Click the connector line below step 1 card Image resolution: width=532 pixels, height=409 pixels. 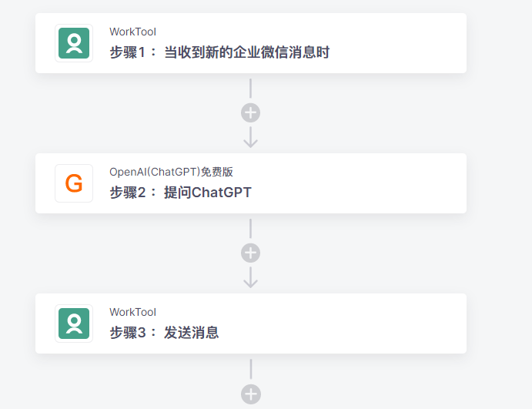[251, 89]
